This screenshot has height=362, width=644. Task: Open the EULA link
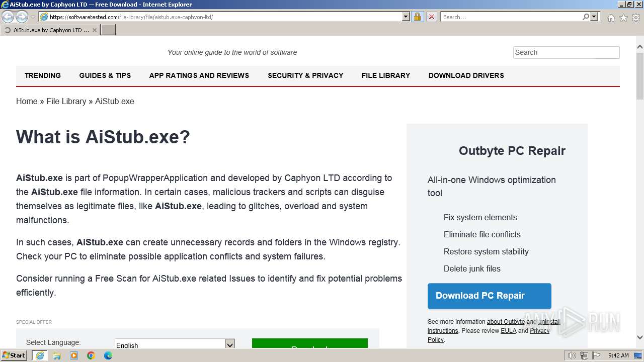(x=509, y=331)
